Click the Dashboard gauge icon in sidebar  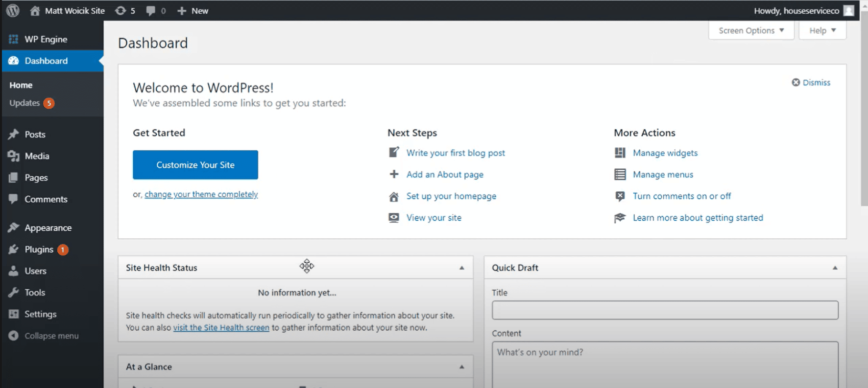pyautogui.click(x=13, y=61)
